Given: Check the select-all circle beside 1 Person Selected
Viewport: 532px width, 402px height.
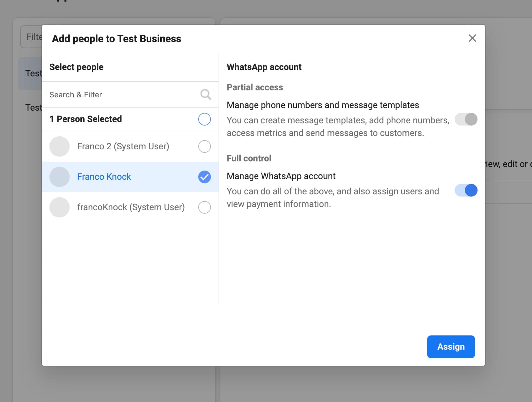Looking at the screenshot, I should coord(205,120).
